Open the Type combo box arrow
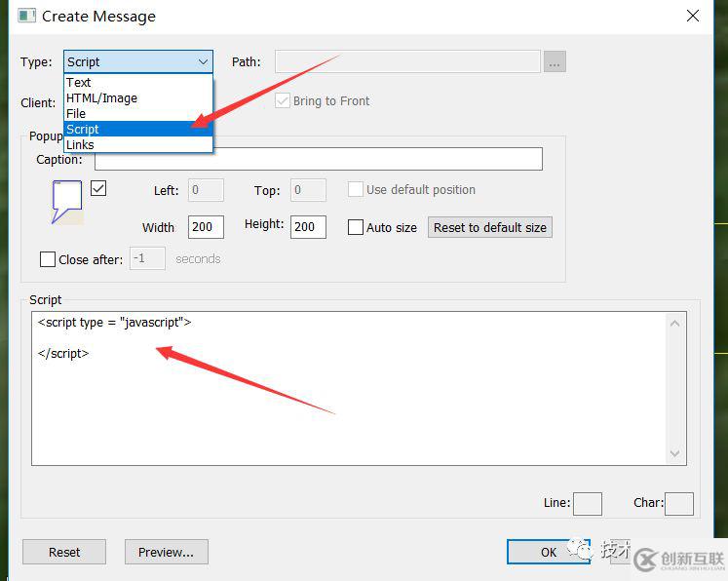Screen dimensions: 728x581 203,61
